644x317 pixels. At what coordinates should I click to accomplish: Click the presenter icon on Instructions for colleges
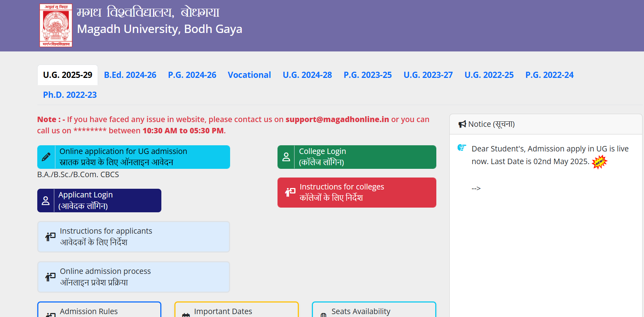[x=290, y=192]
